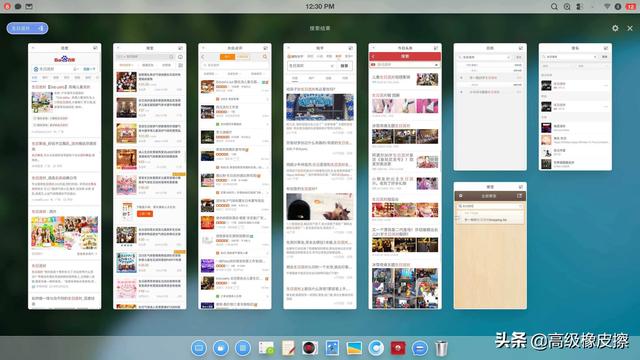Open the dropdown arrow in the fourth panel's search box
Viewport: 640px width, 360px height.
click(x=332, y=66)
